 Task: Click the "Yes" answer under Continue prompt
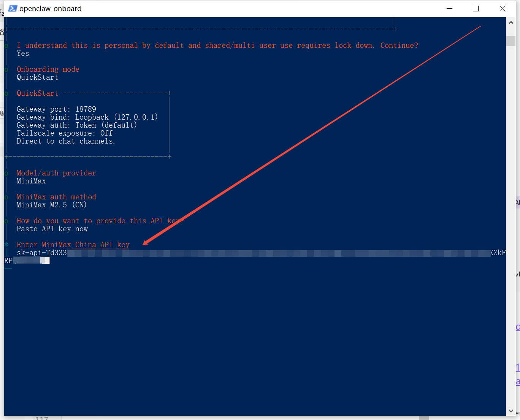(x=23, y=54)
